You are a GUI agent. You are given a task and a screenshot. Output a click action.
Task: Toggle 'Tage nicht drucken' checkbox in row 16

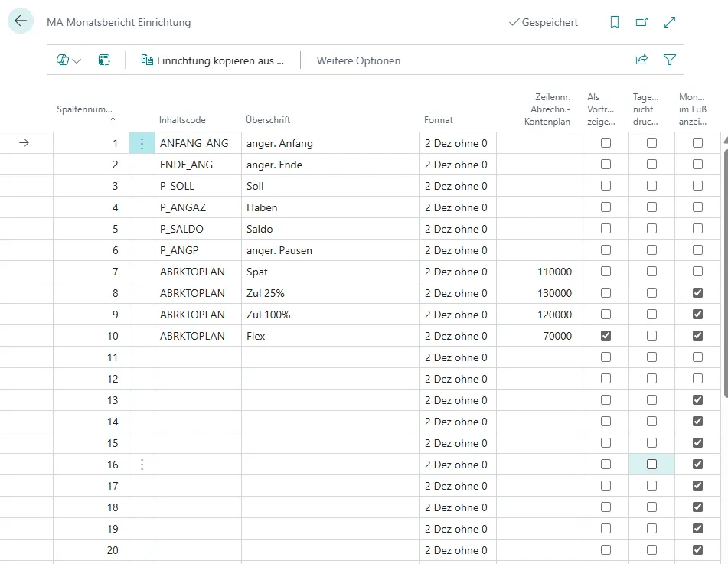[651, 465]
